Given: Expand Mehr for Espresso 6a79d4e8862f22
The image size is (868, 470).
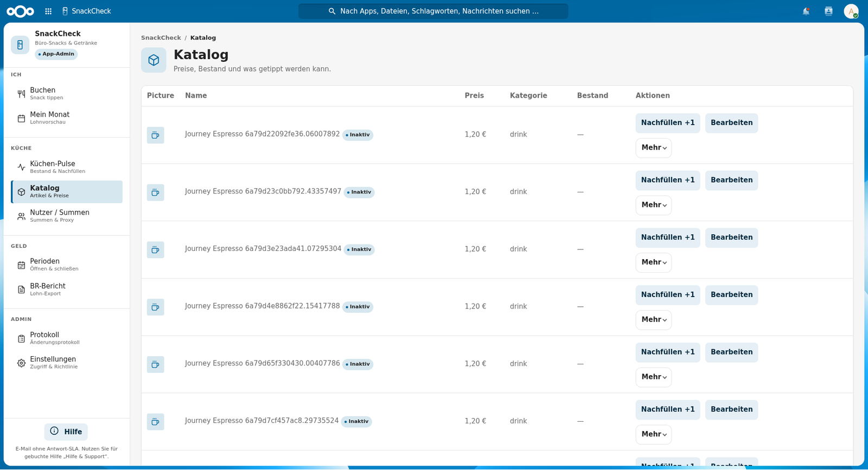Looking at the screenshot, I should click(654, 320).
